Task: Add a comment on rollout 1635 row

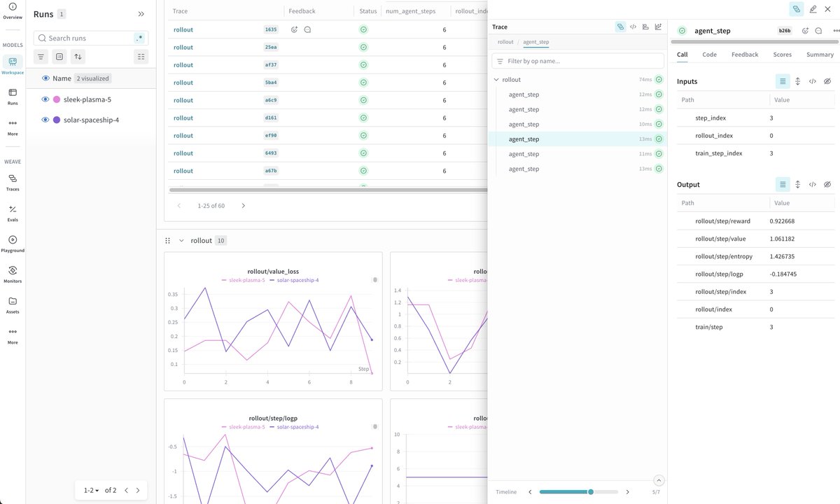Action: pyautogui.click(x=307, y=29)
